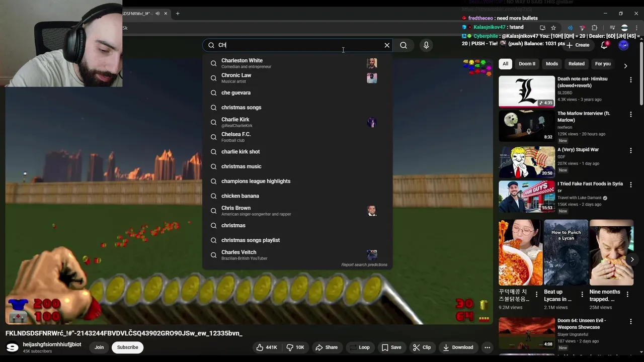Open the notifications bell
This screenshot has width=644, height=362.
coord(604,45)
